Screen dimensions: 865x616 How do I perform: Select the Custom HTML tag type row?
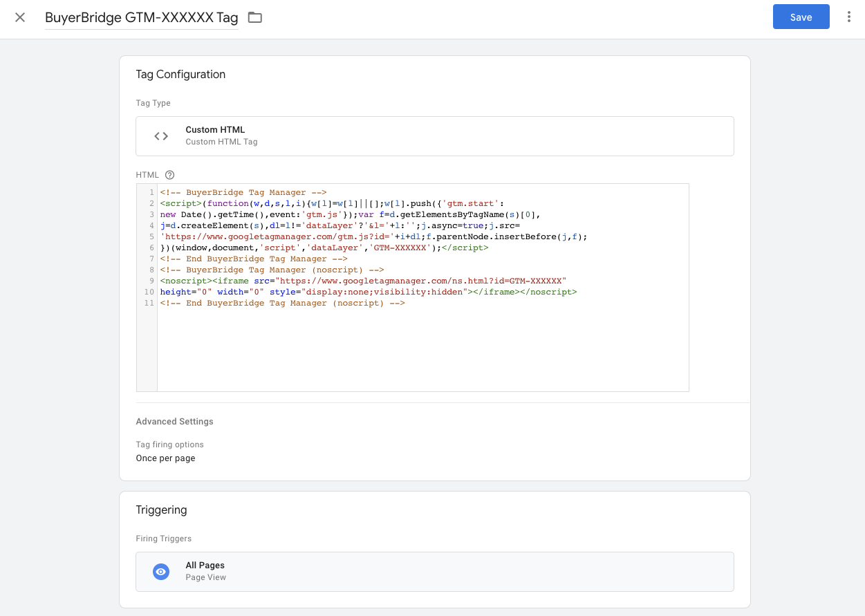(434, 136)
